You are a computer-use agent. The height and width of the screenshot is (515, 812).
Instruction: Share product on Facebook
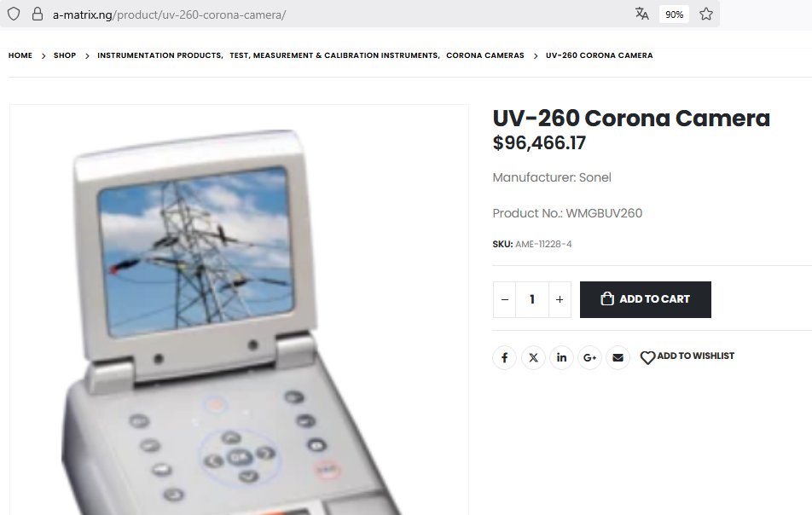click(504, 357)
